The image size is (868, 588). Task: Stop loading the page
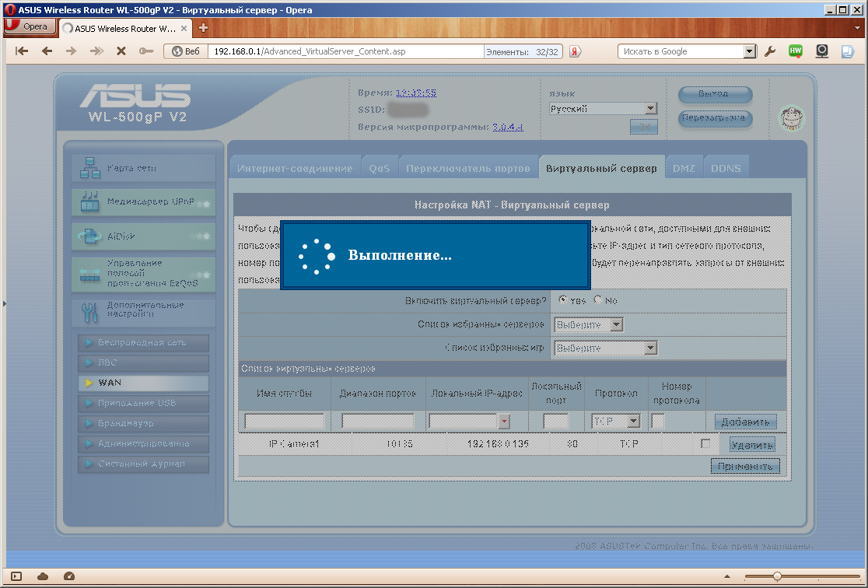[x=121, y=51]
